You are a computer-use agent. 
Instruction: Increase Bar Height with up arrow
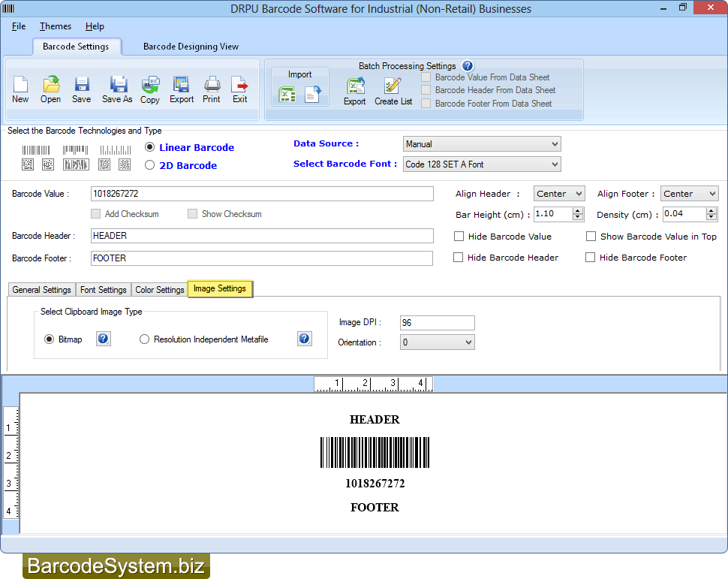tap(578, 210)
